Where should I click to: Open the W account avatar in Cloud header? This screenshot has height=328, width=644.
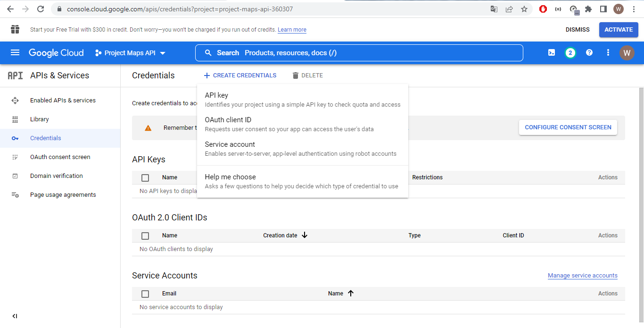coord(627,53)
